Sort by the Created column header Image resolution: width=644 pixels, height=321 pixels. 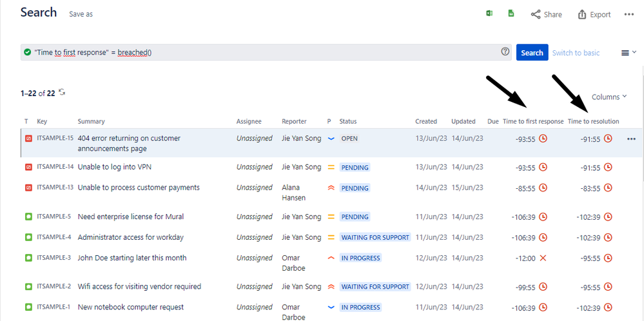426,122
